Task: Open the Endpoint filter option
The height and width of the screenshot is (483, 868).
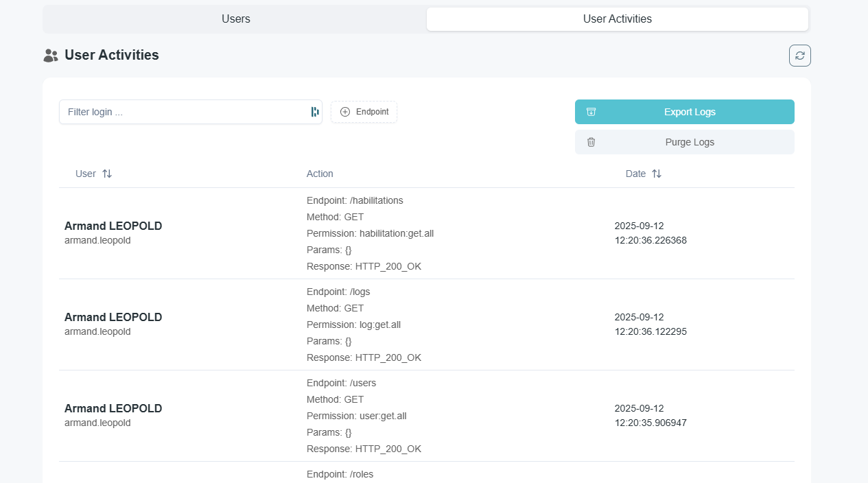Action: (x=364, y=111)
